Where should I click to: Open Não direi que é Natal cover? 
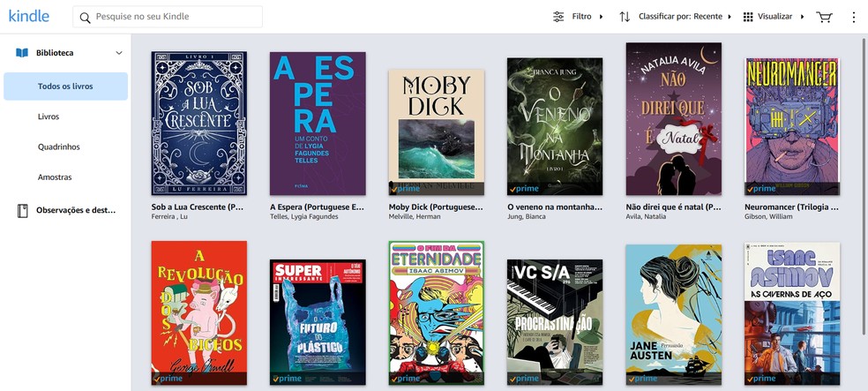click(674, 118)
